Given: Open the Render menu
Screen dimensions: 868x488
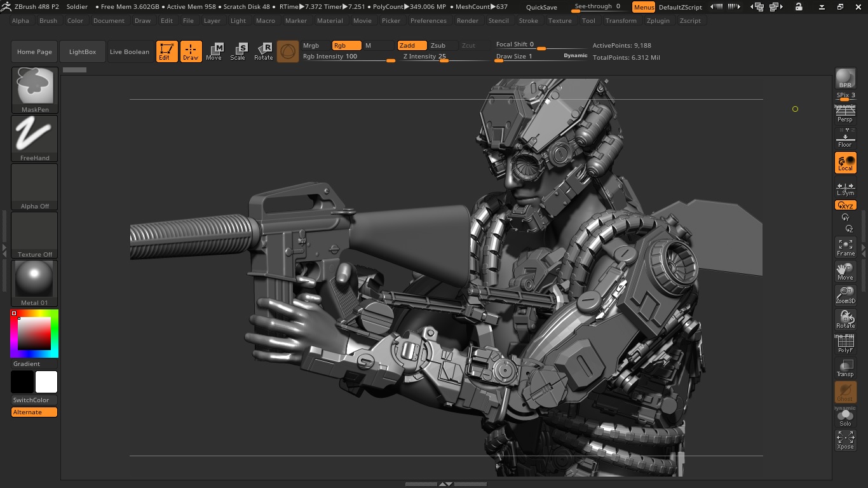Looking at the screenshot, I should 468,20.
